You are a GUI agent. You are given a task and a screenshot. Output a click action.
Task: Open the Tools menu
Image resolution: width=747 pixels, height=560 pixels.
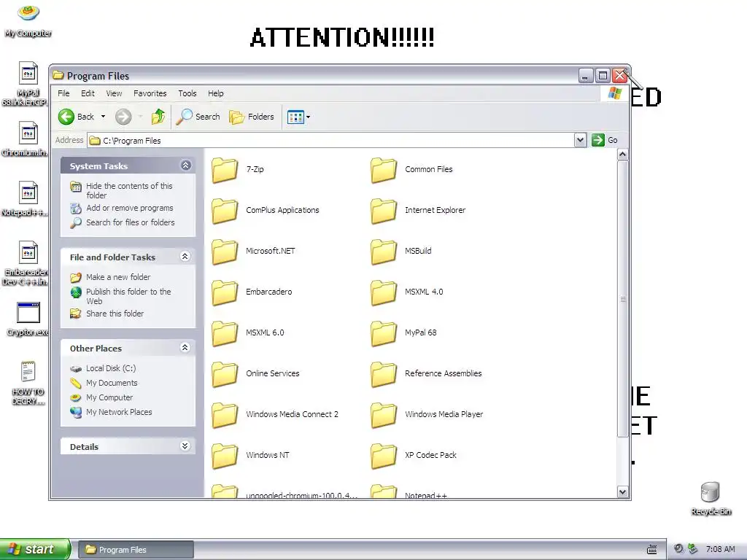point(187,93)
